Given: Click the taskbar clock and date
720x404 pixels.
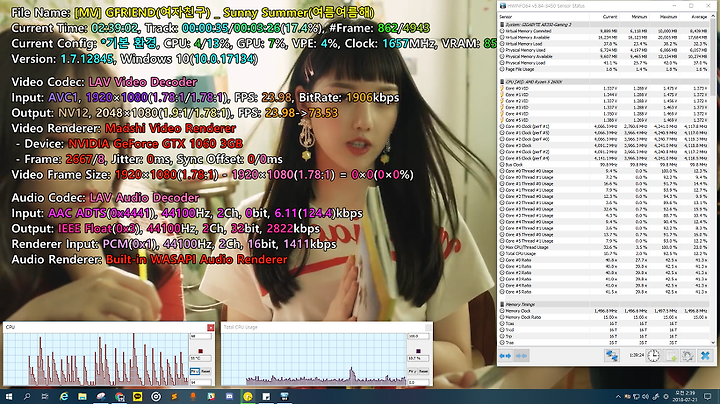Looking at the screenshot, I should pos(684,396).
